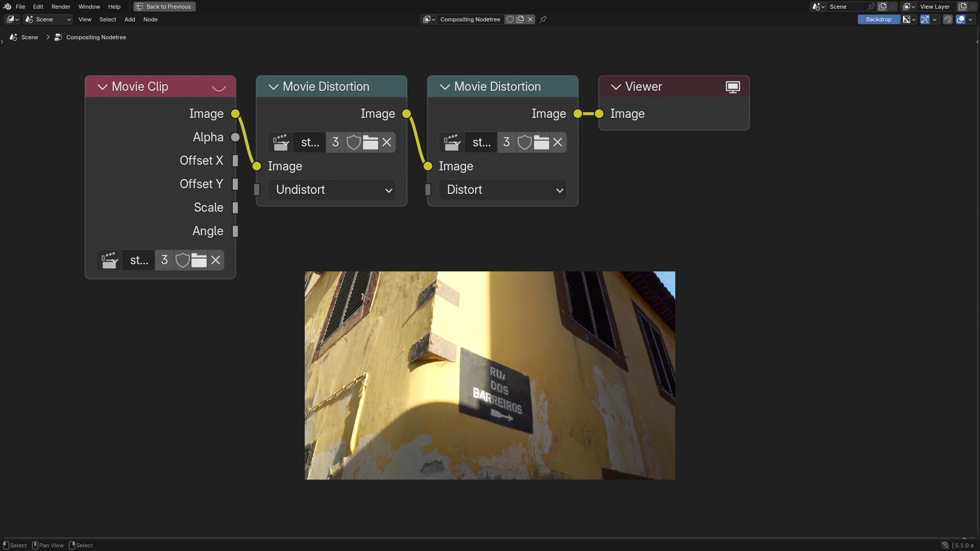Open the Distort mode dropdown
The width and height of the screenshot is (980, 551).
(x=502, y=190)
